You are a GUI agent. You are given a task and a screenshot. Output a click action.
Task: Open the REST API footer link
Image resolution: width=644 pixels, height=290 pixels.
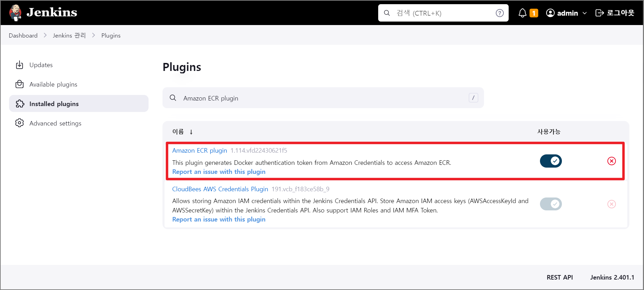[559, 277]
